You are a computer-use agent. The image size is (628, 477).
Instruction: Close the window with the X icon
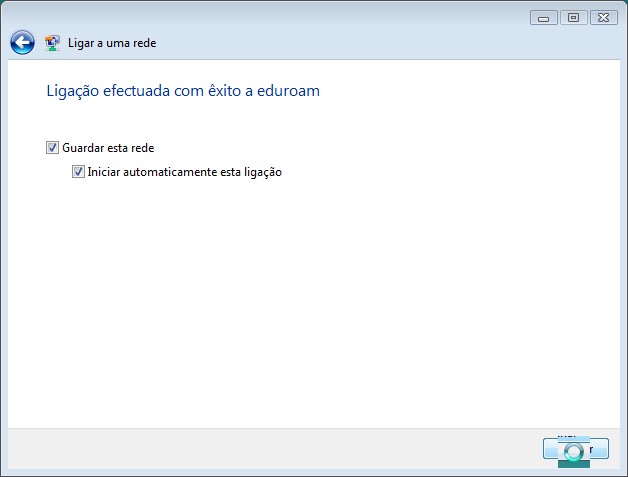pos(604,18)
